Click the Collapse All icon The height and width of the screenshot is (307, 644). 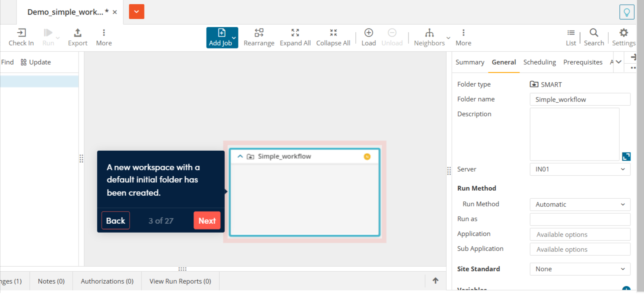[333, 37]
